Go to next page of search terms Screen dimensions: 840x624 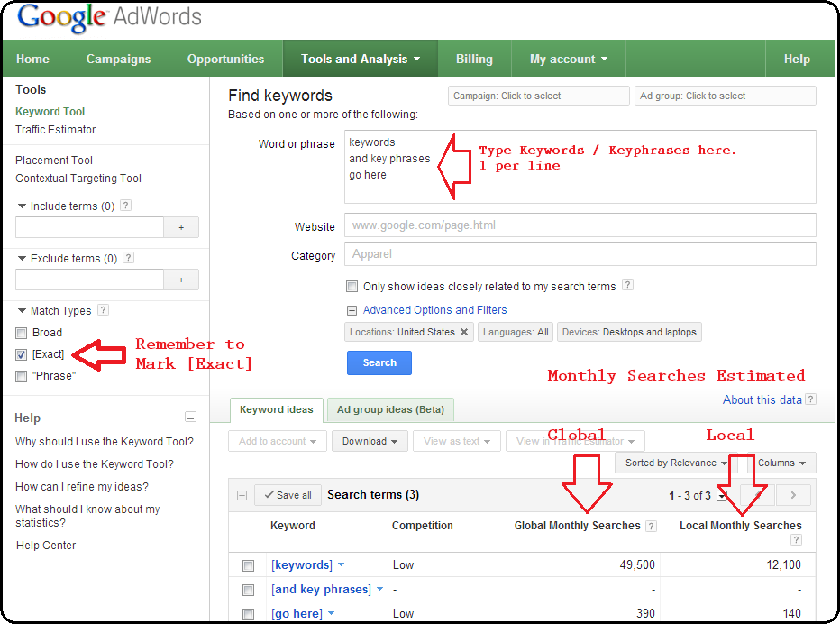[793, 495]
